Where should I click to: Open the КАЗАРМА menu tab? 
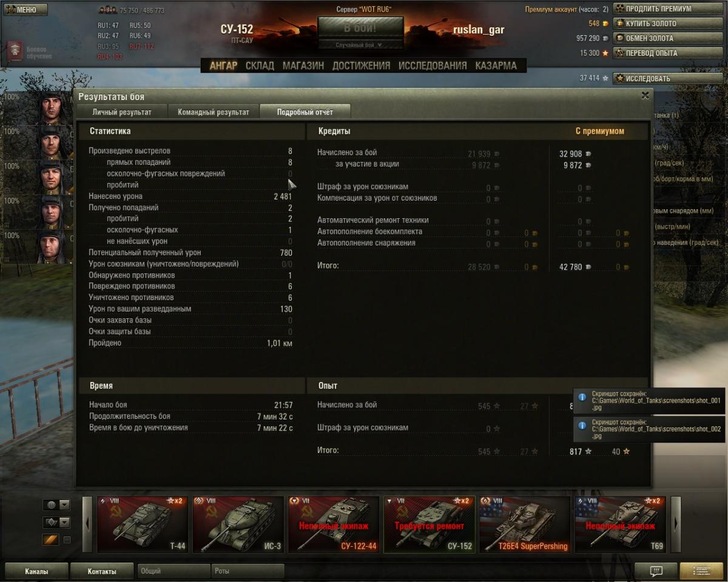tap(496, 65)
